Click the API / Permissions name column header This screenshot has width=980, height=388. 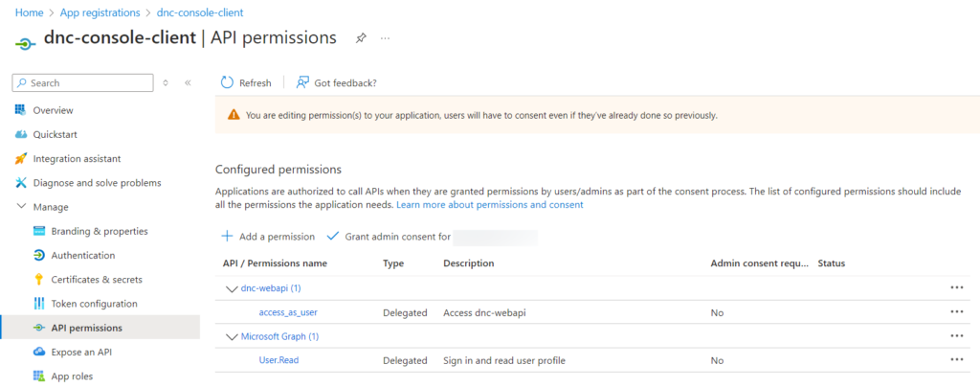(275, 263)
